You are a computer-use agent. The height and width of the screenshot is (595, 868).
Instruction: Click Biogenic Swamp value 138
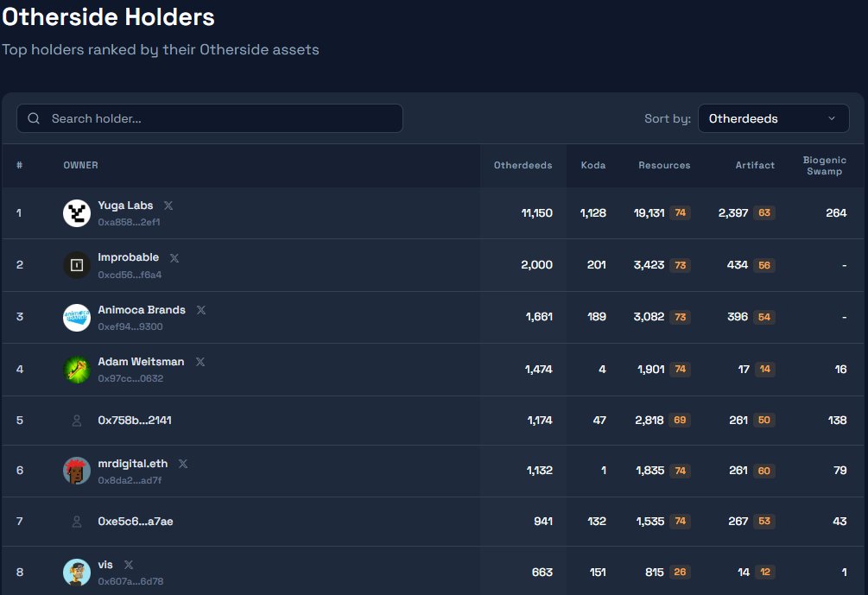(x=837, y=420)
